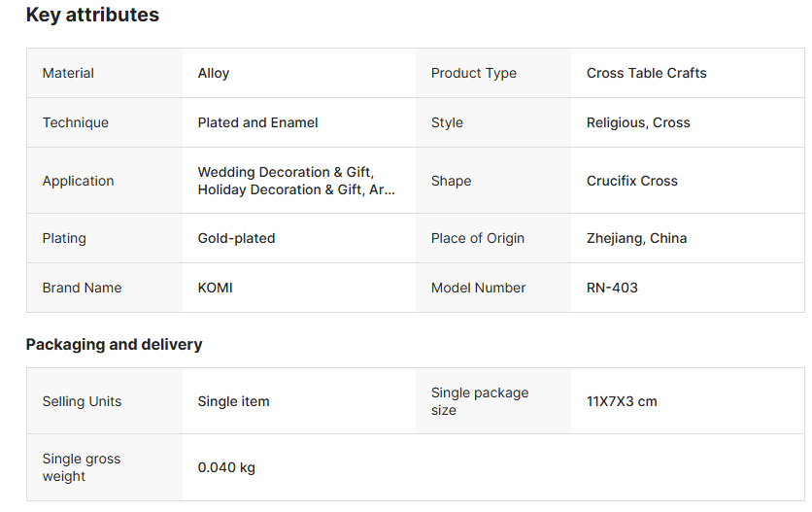This screenshot has height=512, width=812.
Task: Click the truncated Application value text
Action: coord(296,181)
